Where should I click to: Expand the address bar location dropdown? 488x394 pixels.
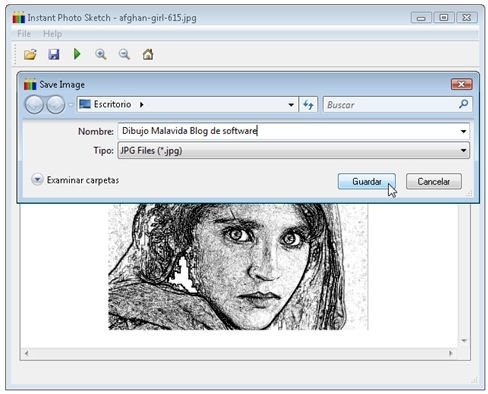[291, 105]
